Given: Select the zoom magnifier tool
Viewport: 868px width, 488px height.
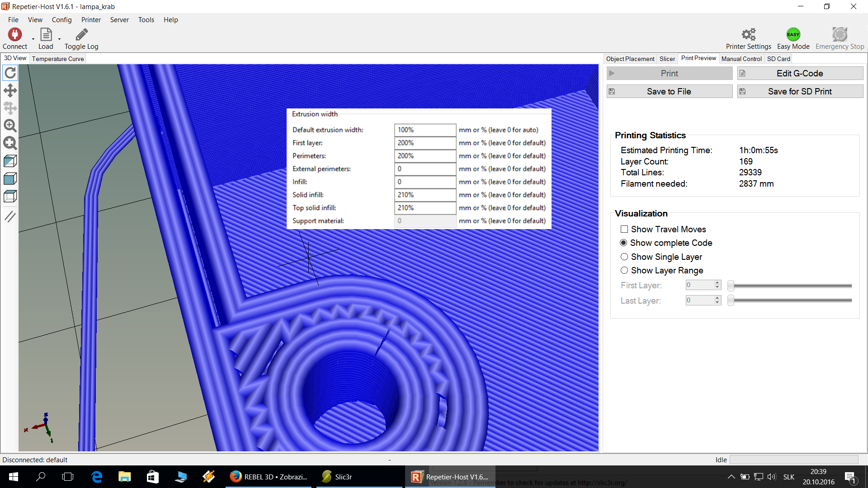Looking at the screenshot, I should pyautogui.click(x=10, y=126).
